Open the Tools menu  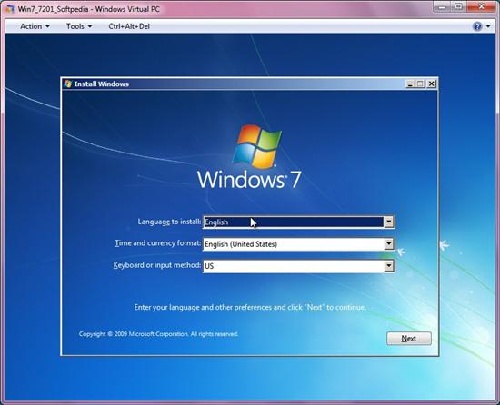[79, 26]
